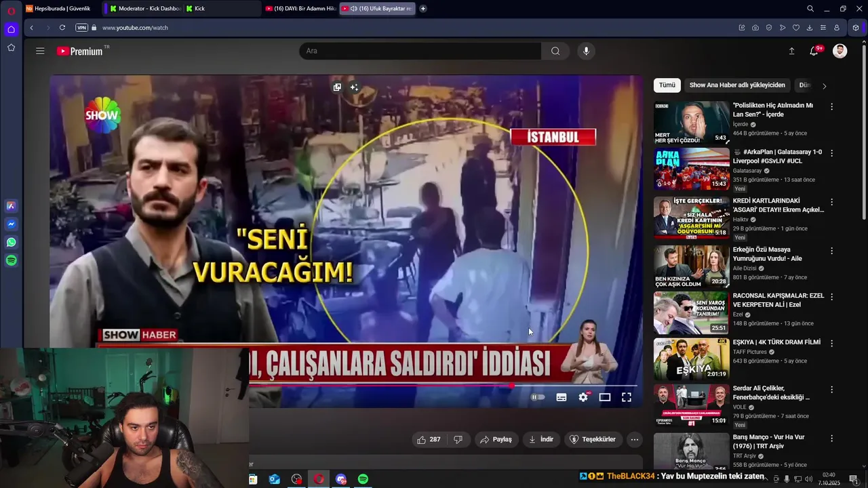Open Aria AI in the Opera sidebar

(x=11, y=206)
